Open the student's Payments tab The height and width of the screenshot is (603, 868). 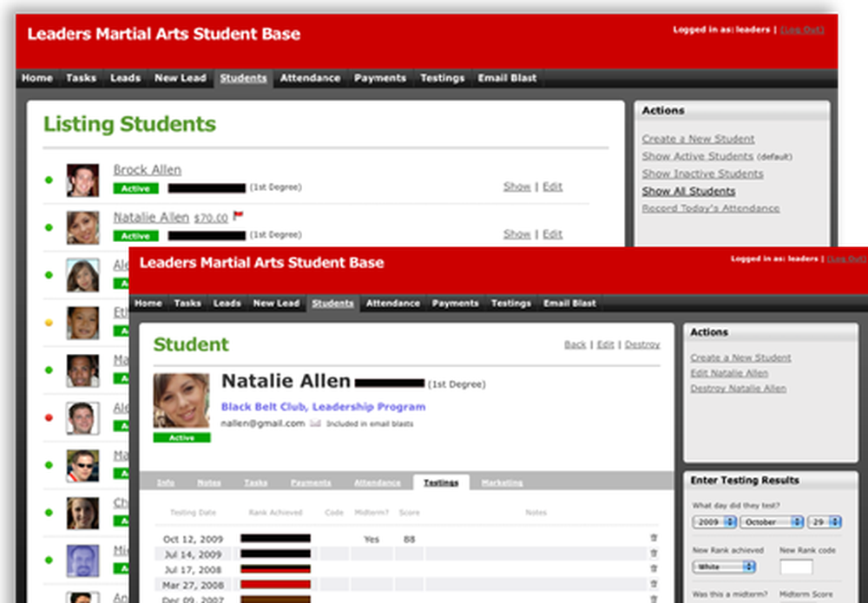coord(311,482)
